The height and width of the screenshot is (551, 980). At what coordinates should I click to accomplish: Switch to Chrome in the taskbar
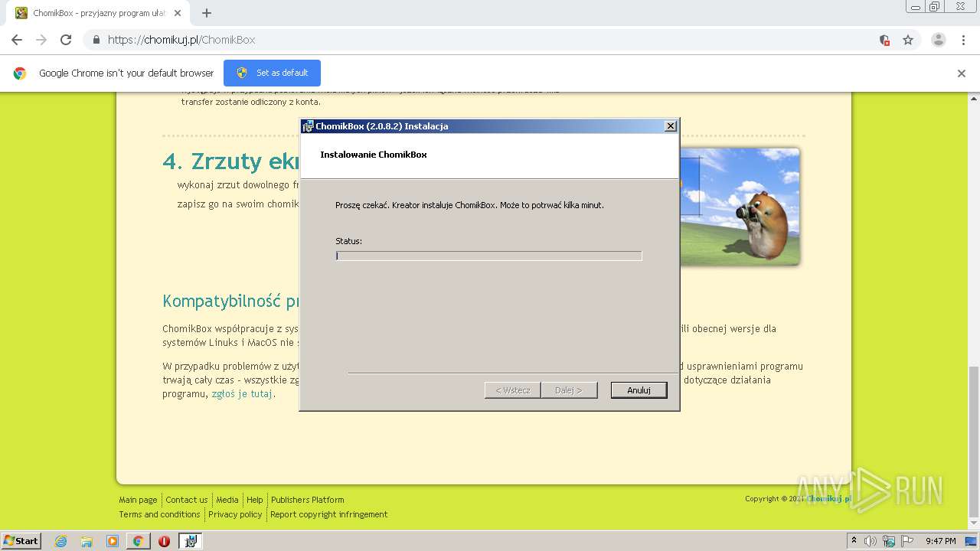(138, 541)
